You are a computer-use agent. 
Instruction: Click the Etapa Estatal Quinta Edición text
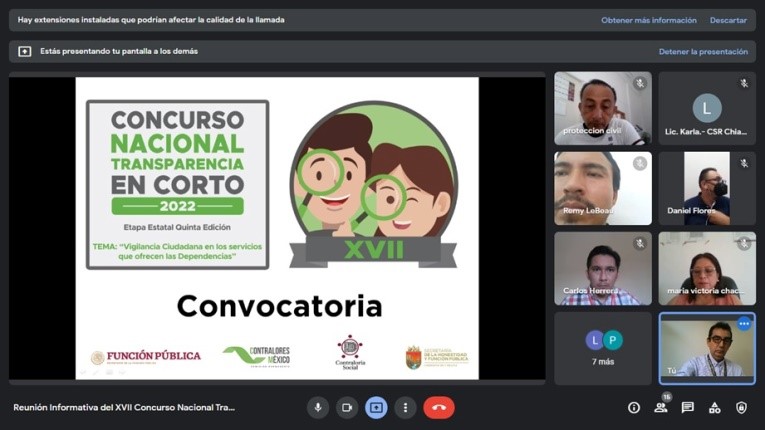177,227
